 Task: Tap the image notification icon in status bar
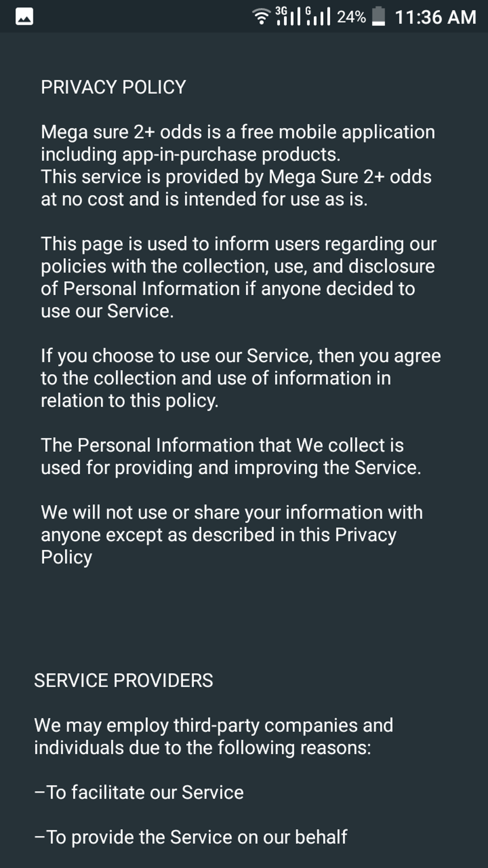(24, 17)
